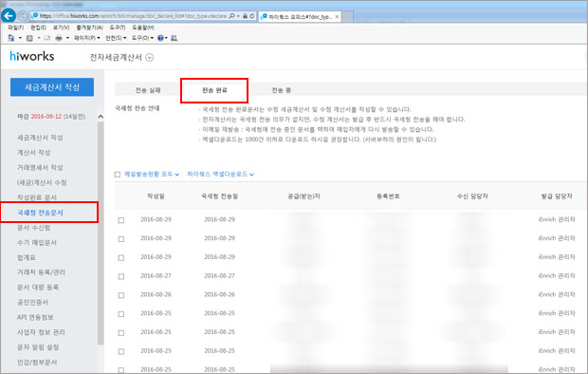Click the browser address bar URL
Image resolution: width=588 pixels, height=374 pixels.
coord(133,16)
